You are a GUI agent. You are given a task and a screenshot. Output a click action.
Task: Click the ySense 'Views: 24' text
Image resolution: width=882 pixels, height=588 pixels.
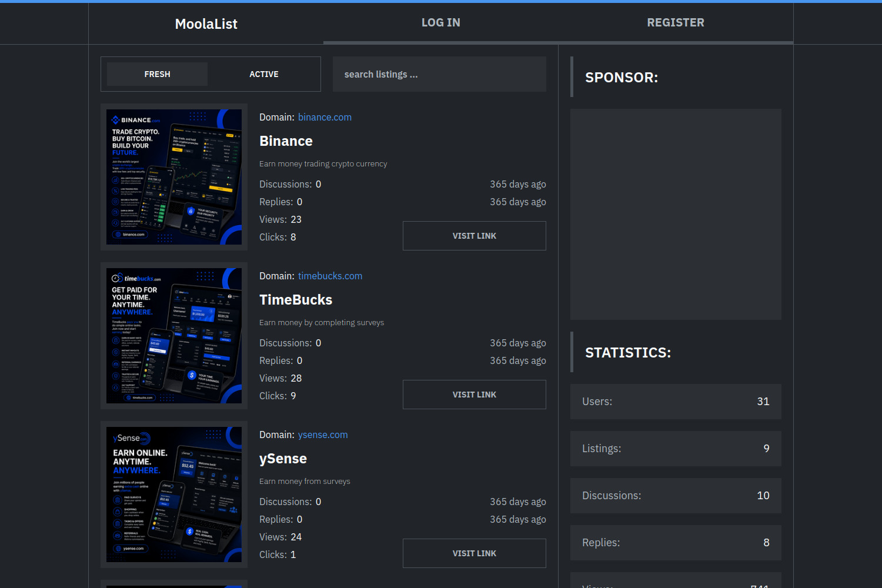coord(280,537)
